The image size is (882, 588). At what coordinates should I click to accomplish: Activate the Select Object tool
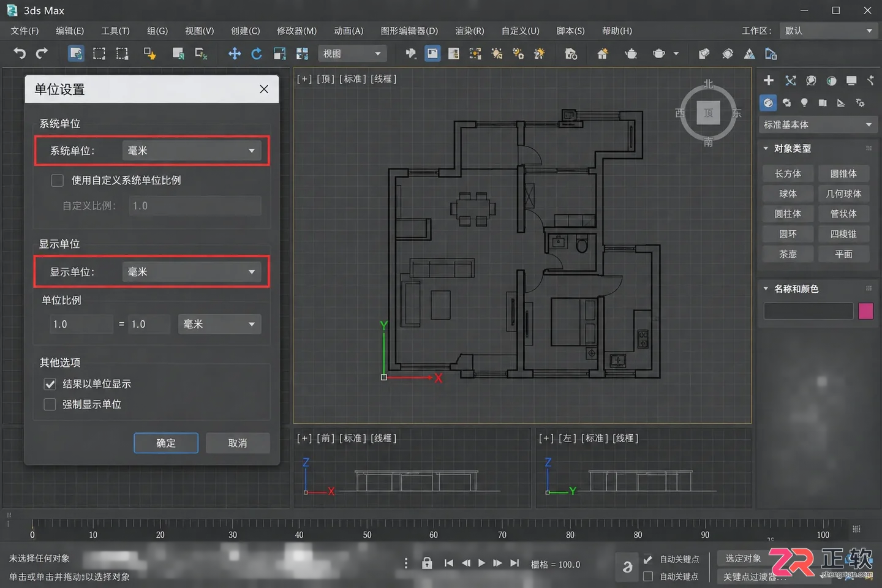point(76,54)
